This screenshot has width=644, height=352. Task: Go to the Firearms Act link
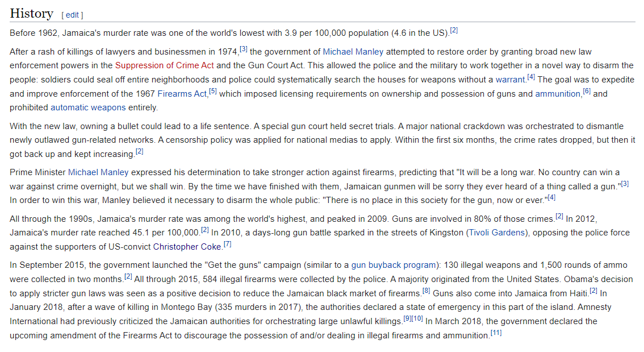[x=182, y=94]
